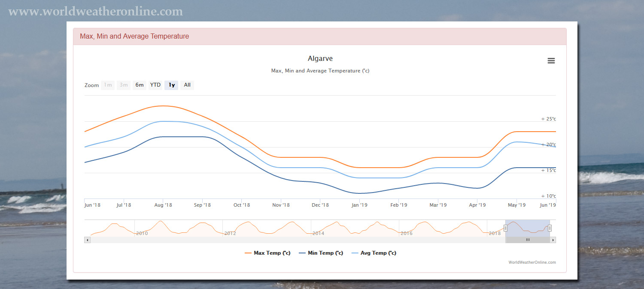Show All data with zoom All
Screen dimensions: 644x289
point(187,85)
